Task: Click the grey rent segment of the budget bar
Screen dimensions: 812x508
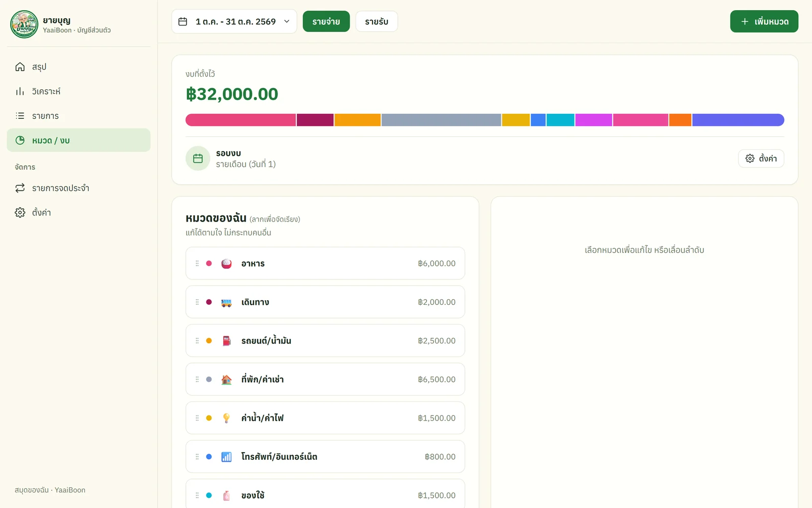Action: coord(441,120)
